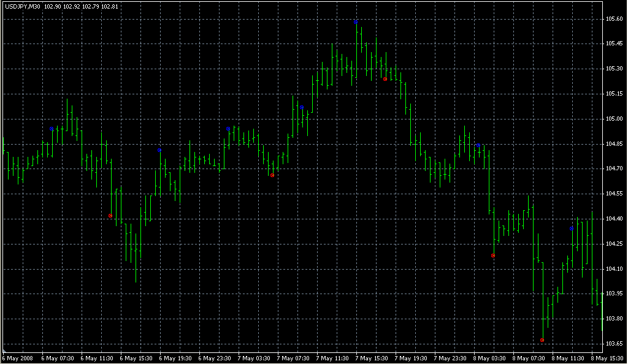Click the 104.40 price label on the scale
This screenshot has width=628, height=364.
pos(614,219)
